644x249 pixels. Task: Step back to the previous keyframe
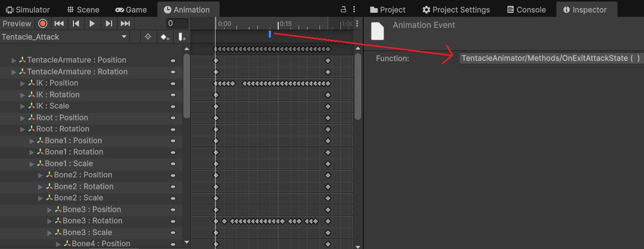(x=76, y=23)
